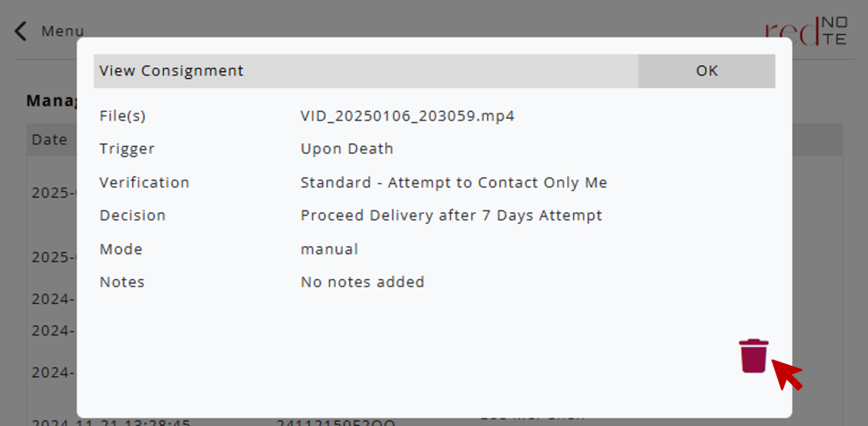
Task: Click the Date column header behind dialog
Action: pyautogui.click(x=49, y=139)
